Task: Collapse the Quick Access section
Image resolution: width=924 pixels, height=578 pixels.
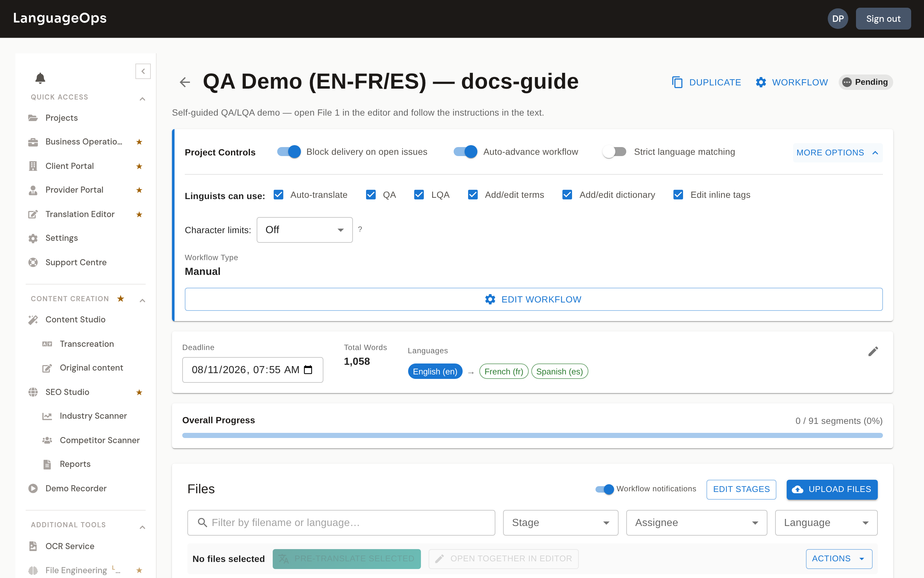Action: (142, 99)
